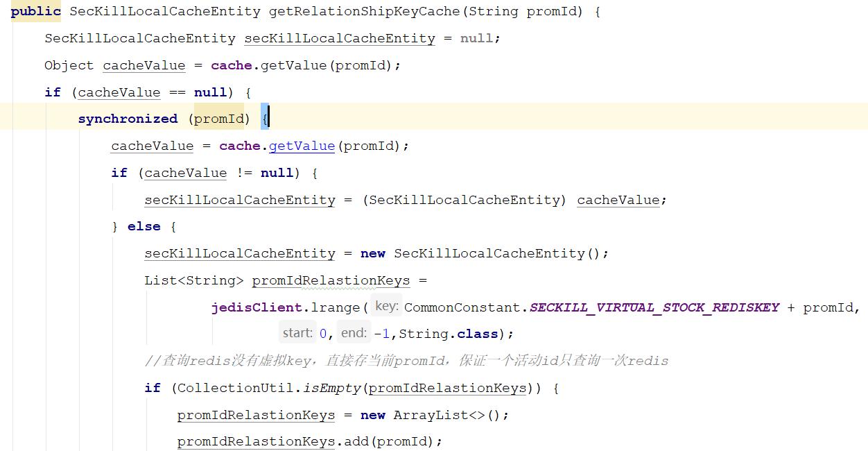The image size is (868, 451).
Task: Click the getRelationShipKeyCache method name
Action: point(364,11)
